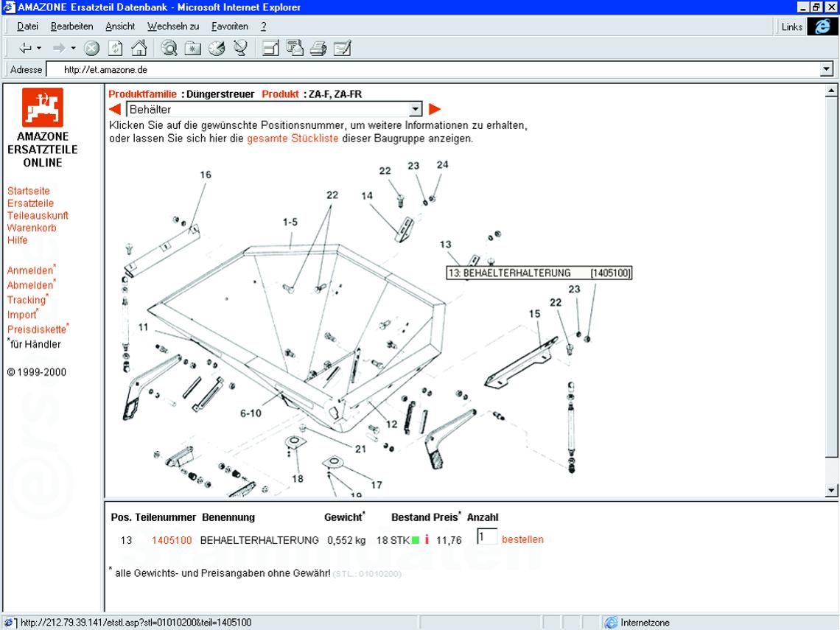
Task: Go to Warenkorb link
Action: pyautogui.click(x=32, y=228)
